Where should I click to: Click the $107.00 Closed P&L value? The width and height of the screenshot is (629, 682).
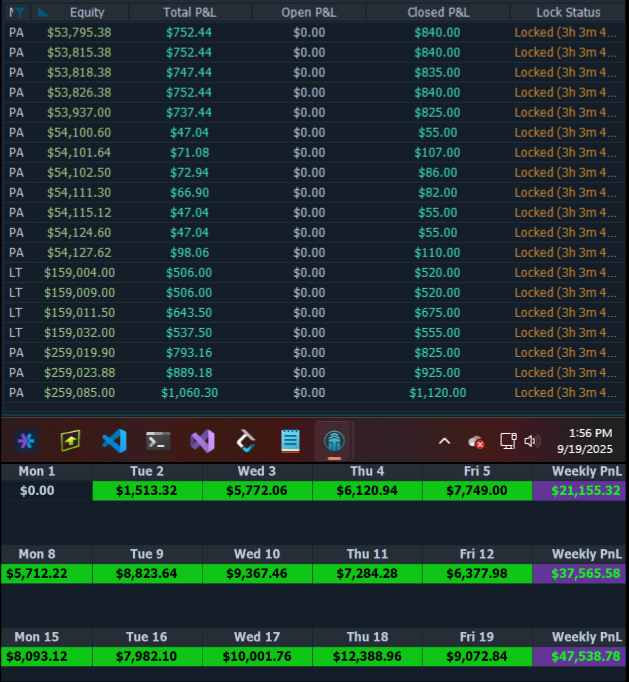(x=437, y=153)
